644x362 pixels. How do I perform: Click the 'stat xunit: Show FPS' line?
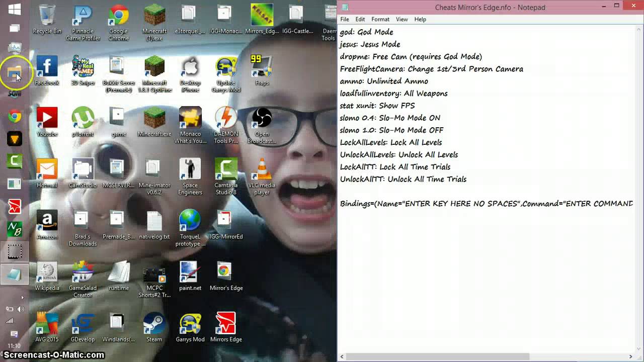377,106
